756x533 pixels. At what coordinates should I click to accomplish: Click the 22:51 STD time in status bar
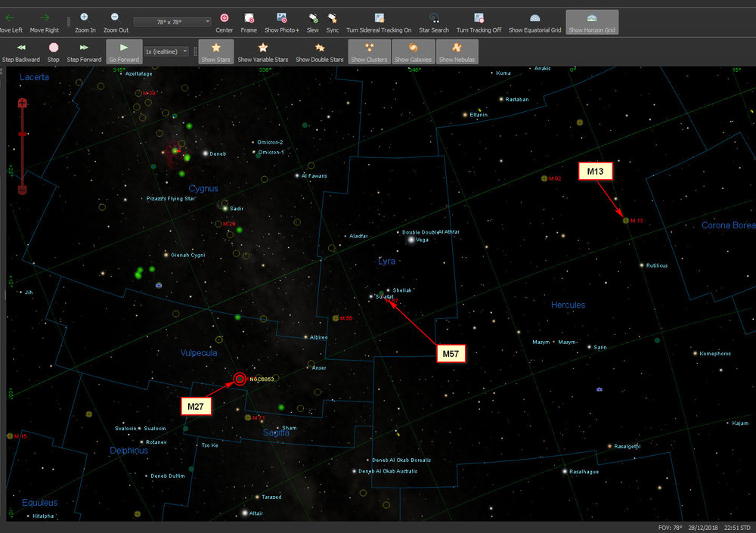coord(737,528)
